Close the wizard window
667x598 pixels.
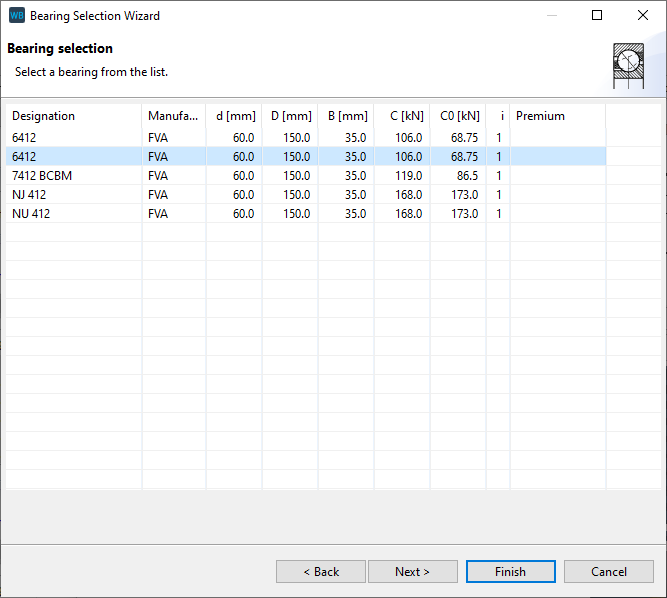(642, 16)
